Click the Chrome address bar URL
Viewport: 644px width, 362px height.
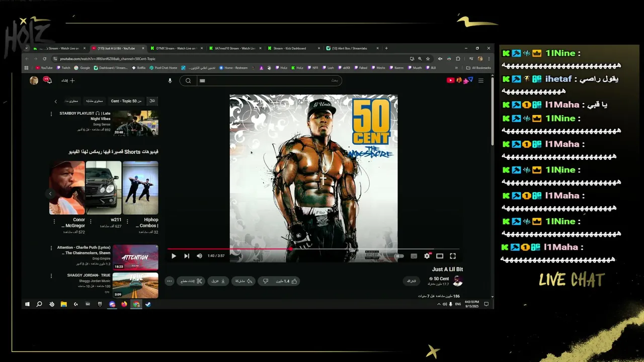coord(108,59)
